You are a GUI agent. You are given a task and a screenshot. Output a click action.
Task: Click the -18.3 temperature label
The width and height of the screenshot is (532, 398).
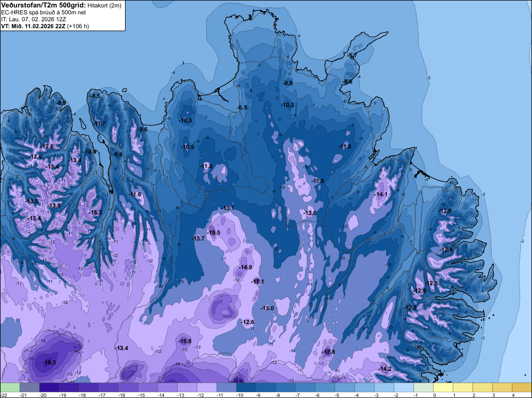pyautogui.click(x=49, y=362)
